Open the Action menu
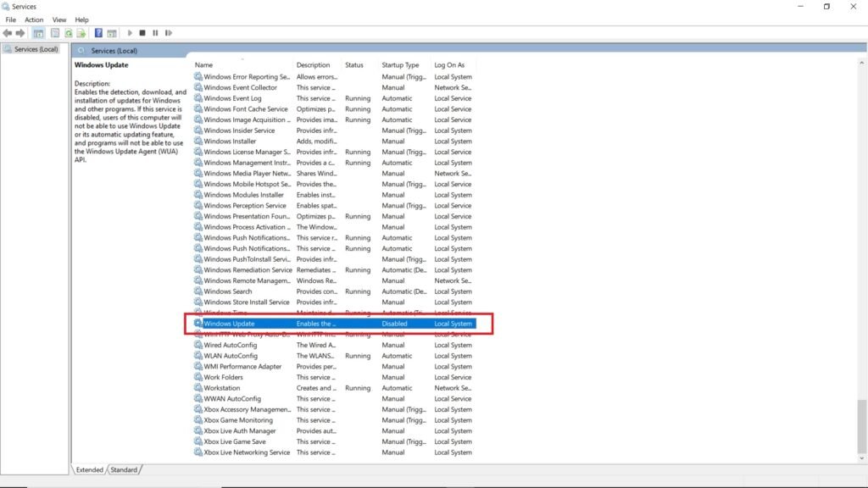This screenshot has height=488, width=868. tap(34, 19)
